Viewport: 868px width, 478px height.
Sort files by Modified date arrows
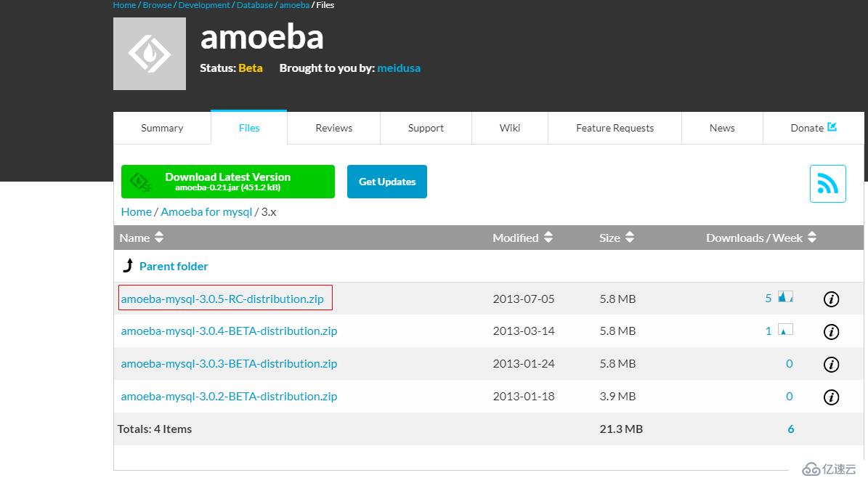pos(548,238)
